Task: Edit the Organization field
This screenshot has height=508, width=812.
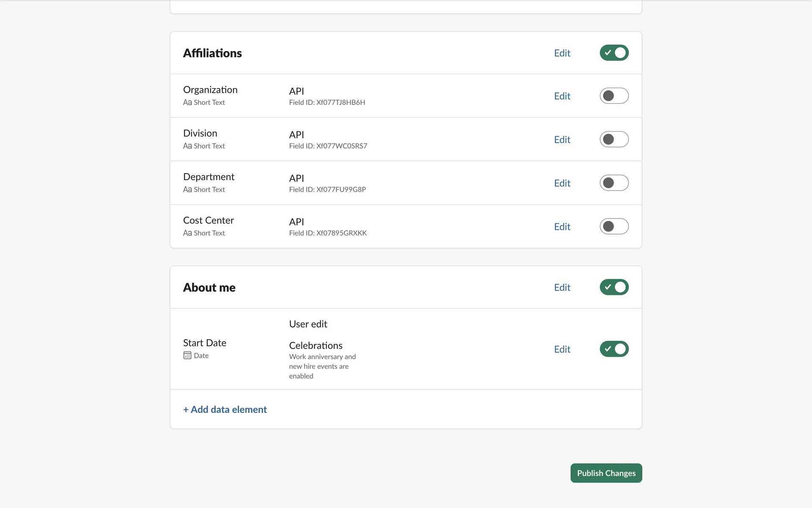Action: [x=562, y=96]
